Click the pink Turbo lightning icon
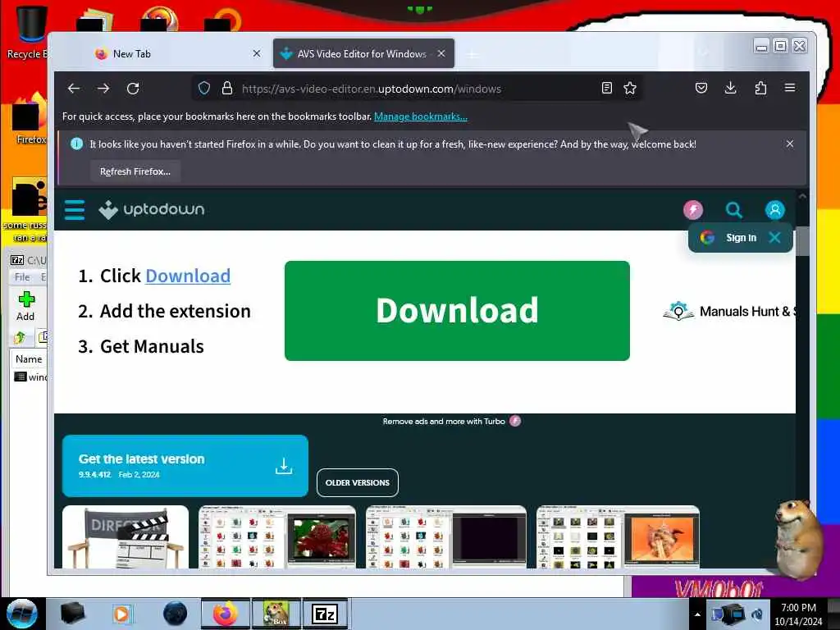 (x=693, y=209)
